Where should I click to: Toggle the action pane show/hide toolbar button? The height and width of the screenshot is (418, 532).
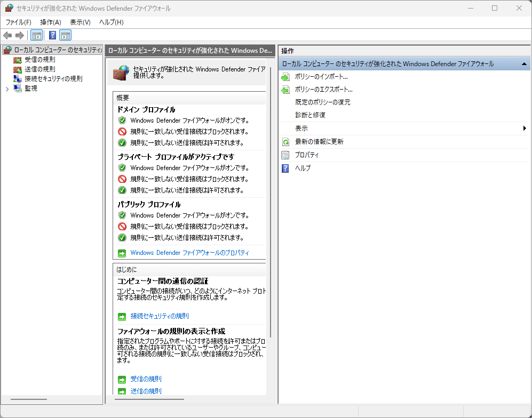tap(65, 36)
